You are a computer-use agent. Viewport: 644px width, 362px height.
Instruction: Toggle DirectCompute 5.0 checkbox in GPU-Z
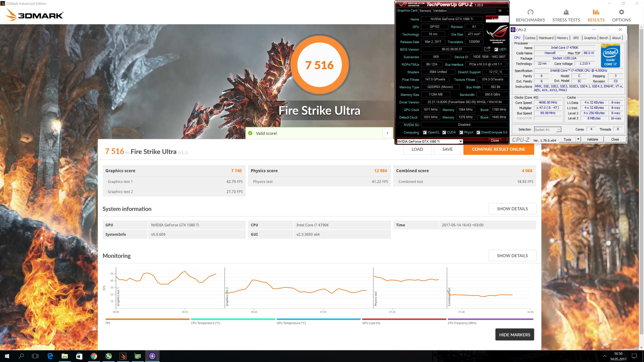click(x=478, y=132)
